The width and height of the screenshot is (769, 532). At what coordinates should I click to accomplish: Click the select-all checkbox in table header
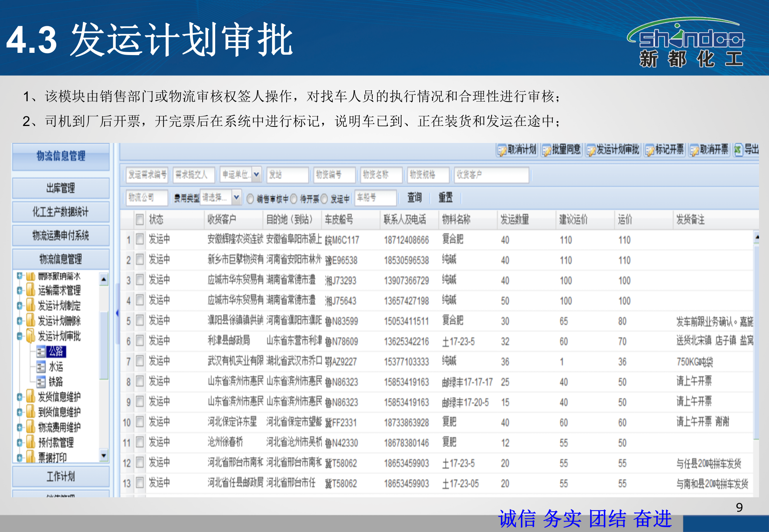tap(139, 219)
